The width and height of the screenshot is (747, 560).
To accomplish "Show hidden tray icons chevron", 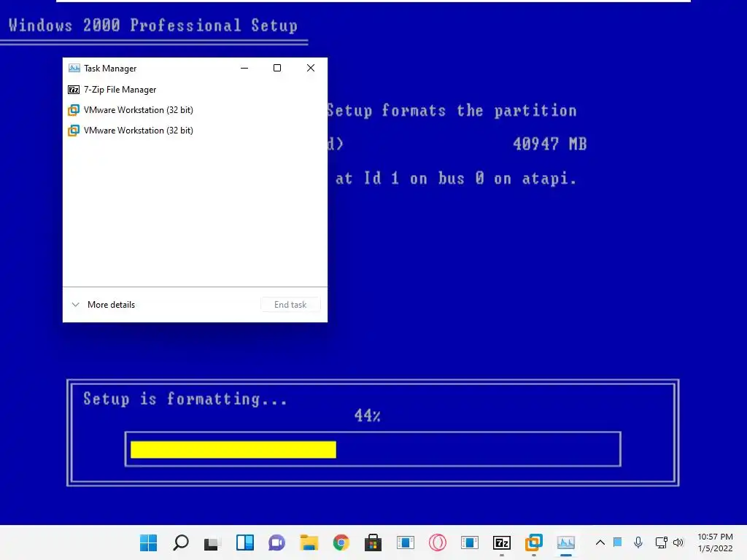I will point(600,542).
